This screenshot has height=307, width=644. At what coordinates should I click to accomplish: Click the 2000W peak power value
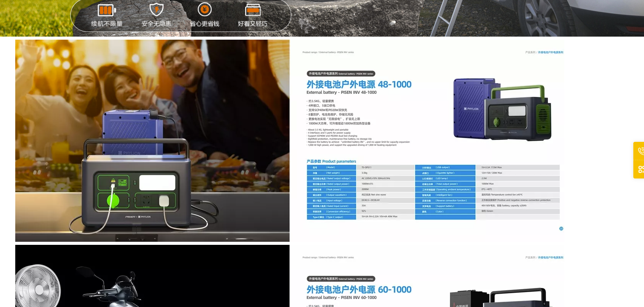click(365, 189)
